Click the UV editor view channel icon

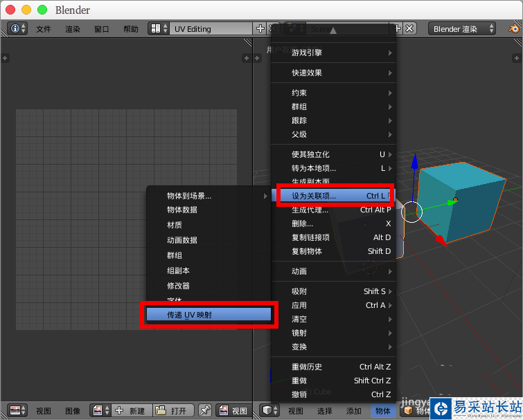point(224,410)
